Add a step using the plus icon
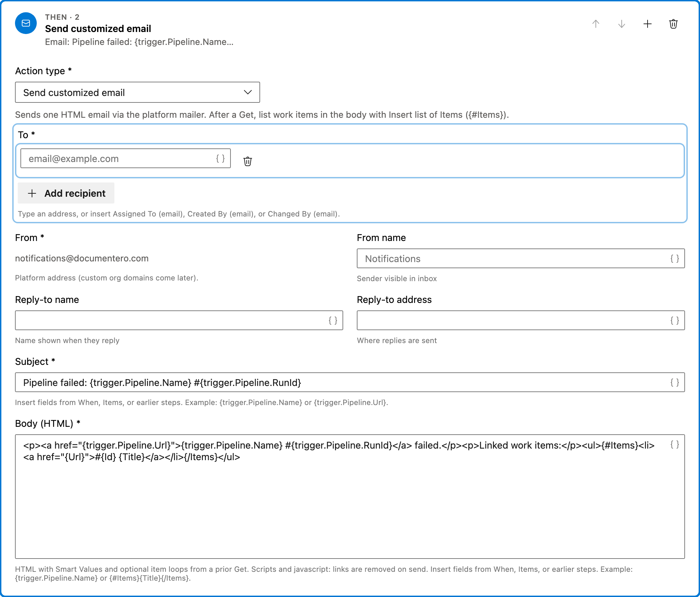 click(647, 24)
